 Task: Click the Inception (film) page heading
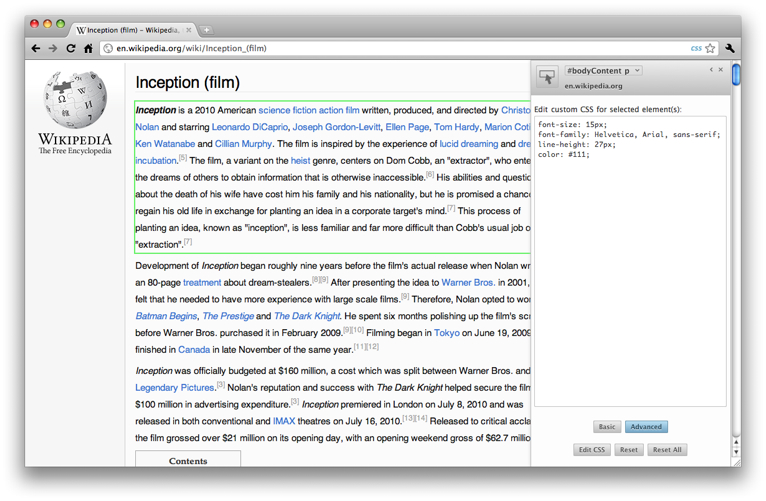pyautogui.click(x=188, y=83)
